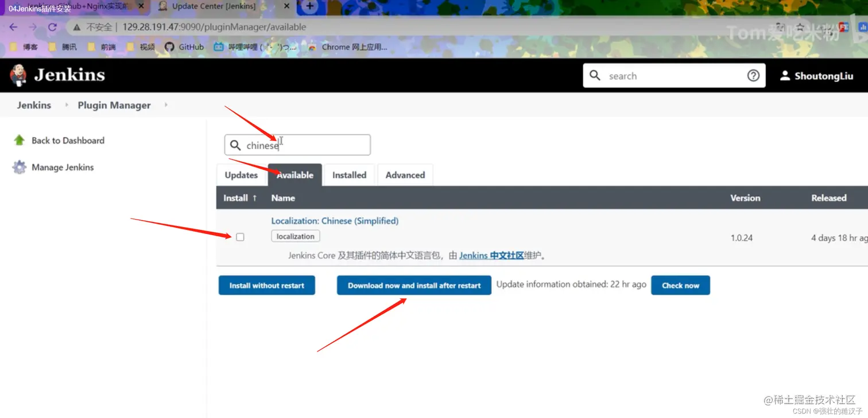Screen dimensions: 868x418
Task: Click the user avatar icon beside ShoutongLiu
Action: point(785,76)
